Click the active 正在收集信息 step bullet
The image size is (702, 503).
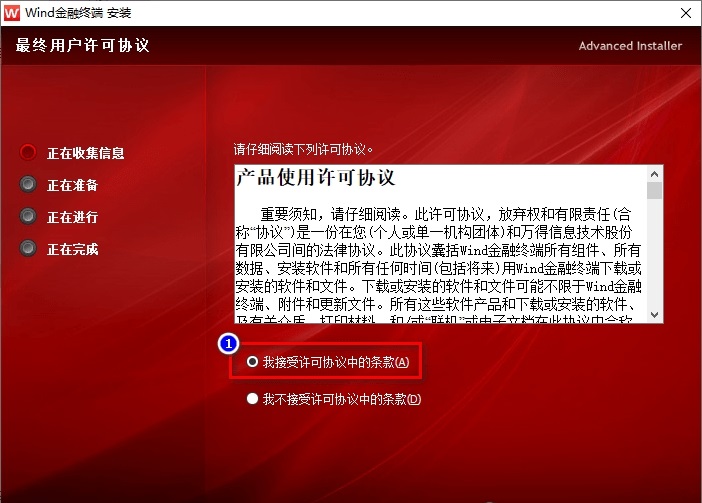(x=28, y=153)
